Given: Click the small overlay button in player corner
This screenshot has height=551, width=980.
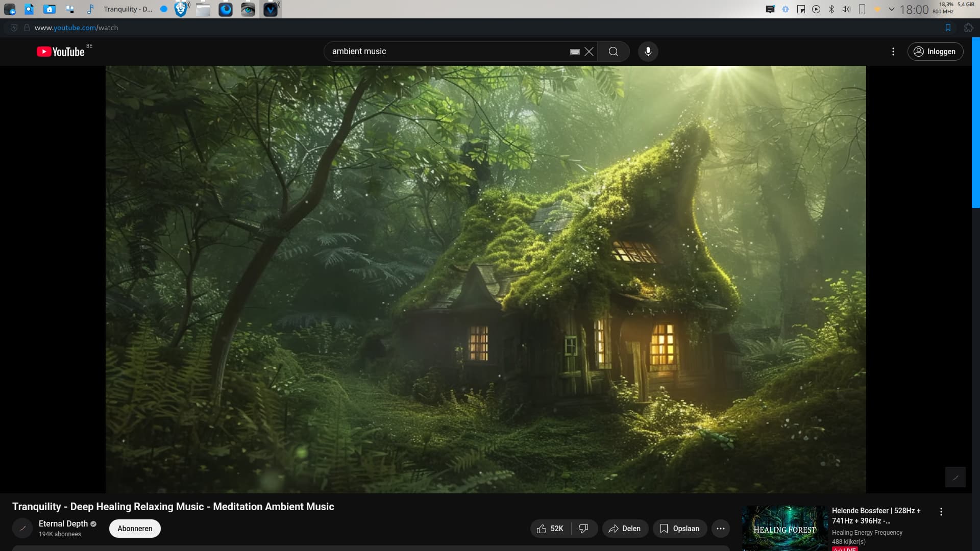Looking at the screenshot, I should (955, 477).
